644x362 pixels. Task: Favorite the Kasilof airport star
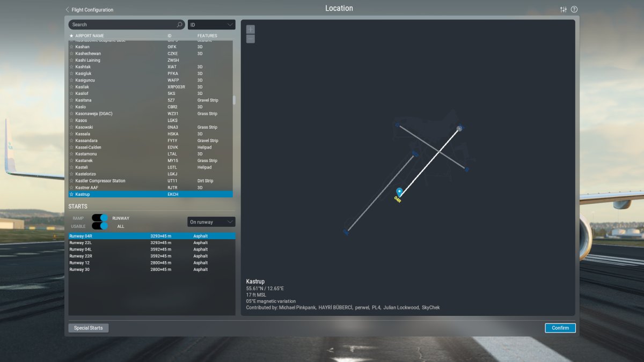coord(71,94)
